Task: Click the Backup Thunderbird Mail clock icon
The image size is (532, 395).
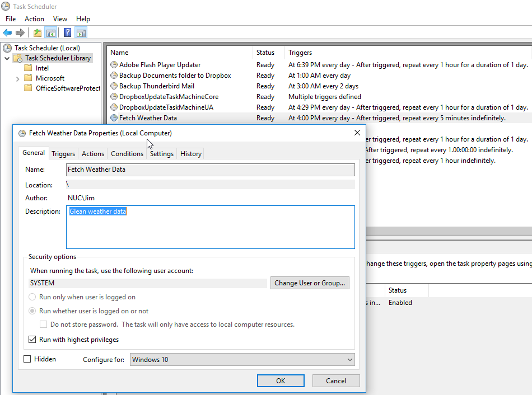Action: [114, 86]
